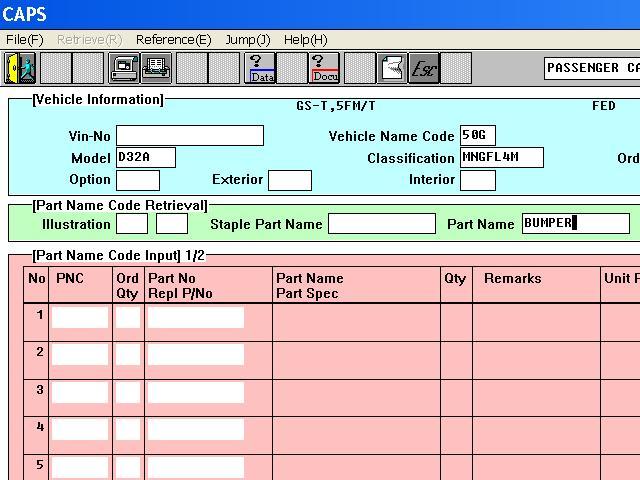The width and height of the screenshot is (640, 480).
Task: Open the Data help icon
Action: (260, 68)
